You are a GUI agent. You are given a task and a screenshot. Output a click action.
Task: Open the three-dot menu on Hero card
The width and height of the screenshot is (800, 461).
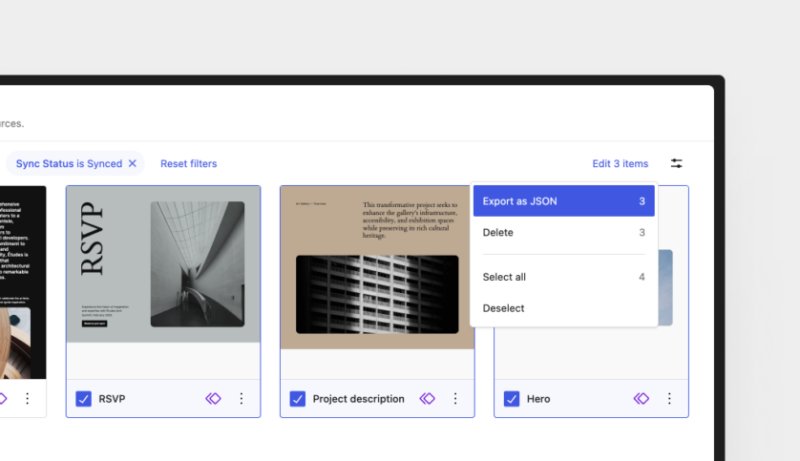tap(669, 398)
